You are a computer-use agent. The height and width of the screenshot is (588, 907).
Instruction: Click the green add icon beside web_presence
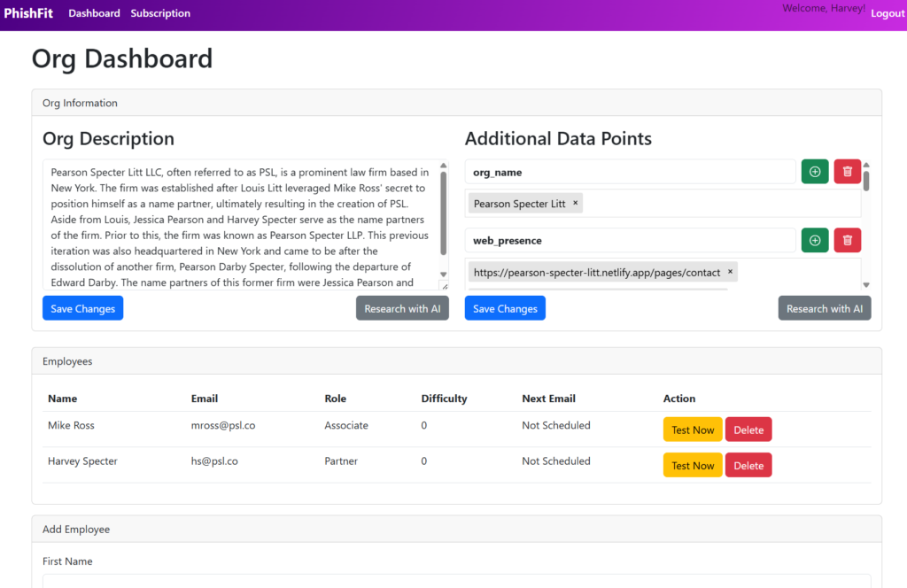coord(815,240)
